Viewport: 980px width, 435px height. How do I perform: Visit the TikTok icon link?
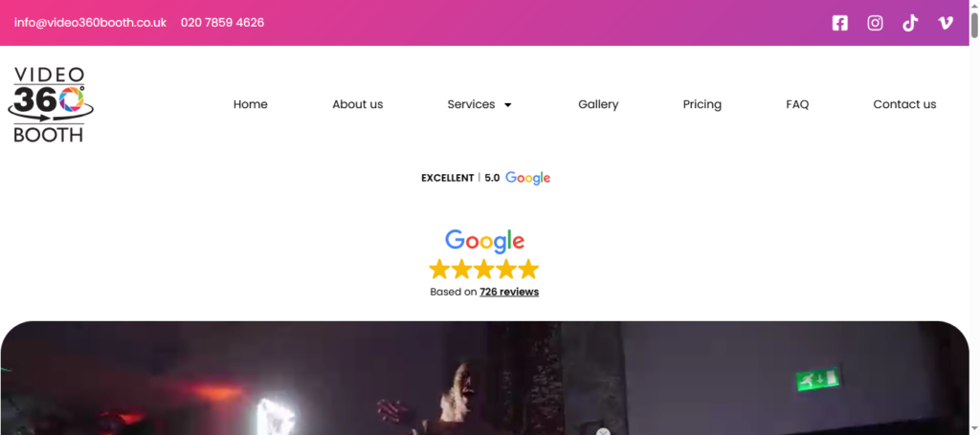click(910, 23)
